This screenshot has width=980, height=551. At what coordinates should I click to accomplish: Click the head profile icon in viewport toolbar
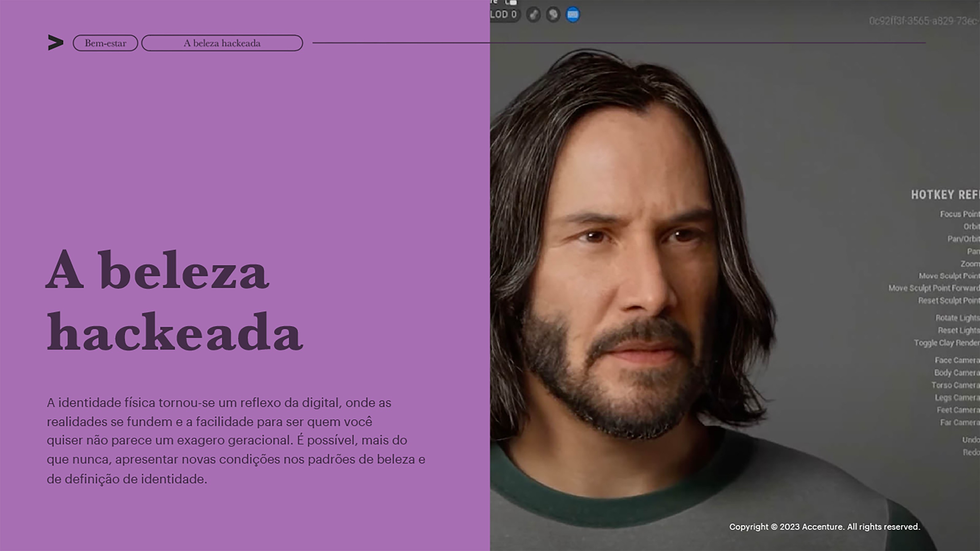[x=553, y=15]
